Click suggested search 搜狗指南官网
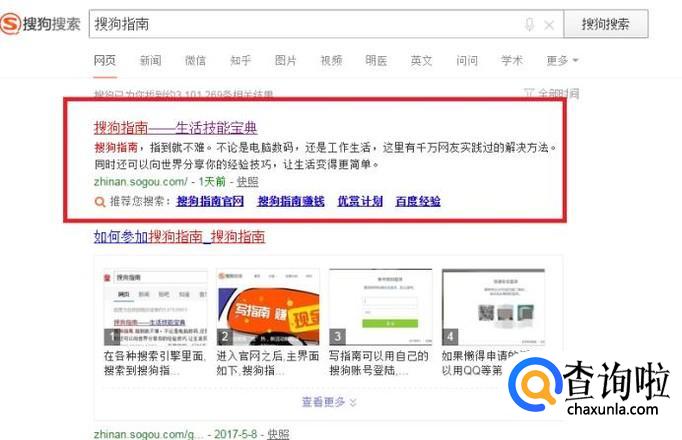This screenshot has width=682, height=440. coord(210,201)
